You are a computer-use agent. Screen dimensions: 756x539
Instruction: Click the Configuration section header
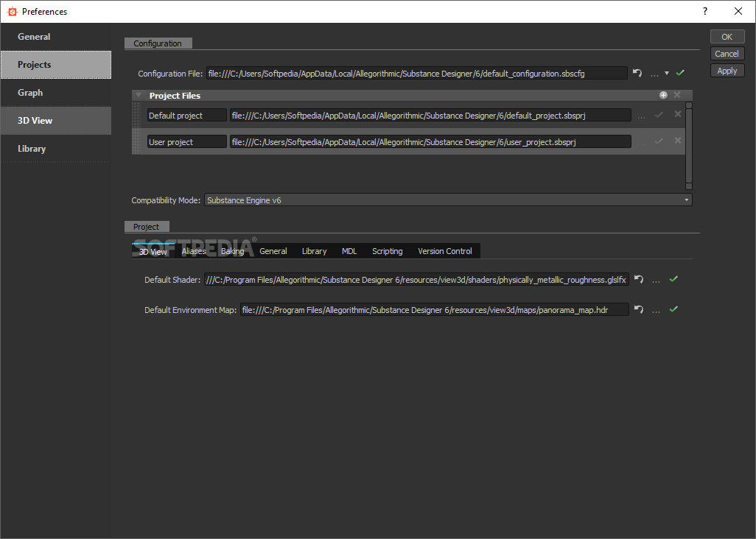click(158, 43)
